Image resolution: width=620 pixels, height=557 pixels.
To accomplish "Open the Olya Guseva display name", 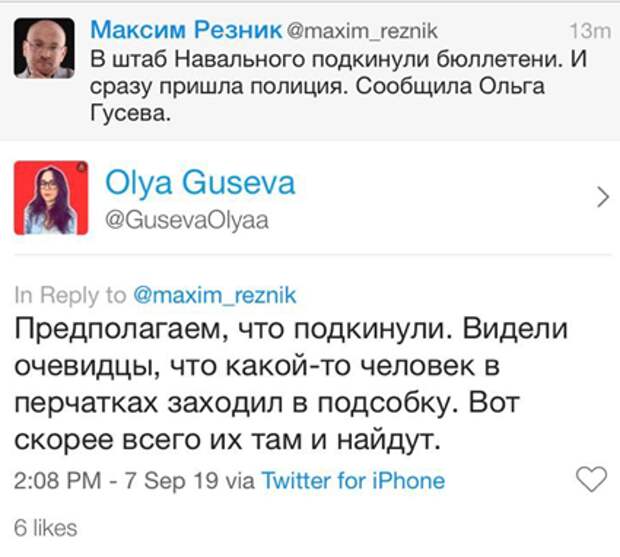I will (200, 183).
